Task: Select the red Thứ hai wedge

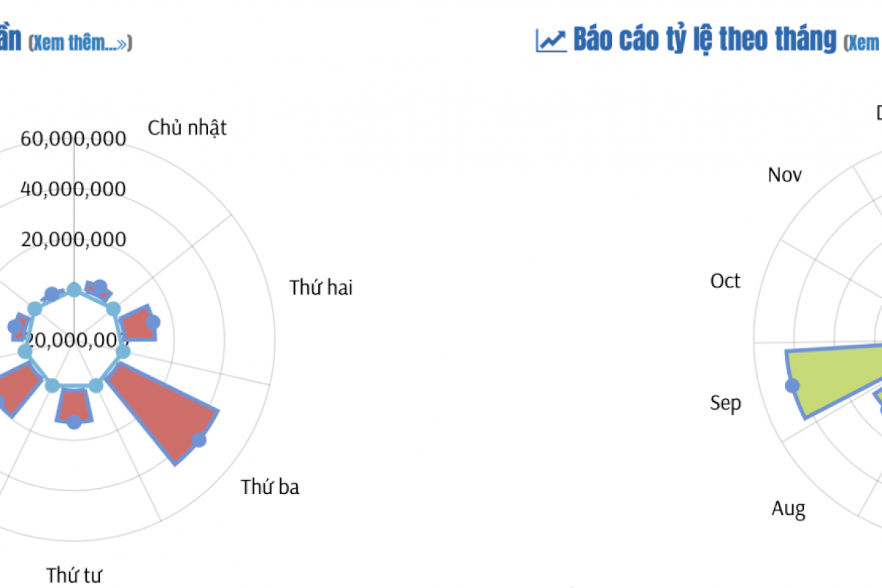Action: click(138, 324)
